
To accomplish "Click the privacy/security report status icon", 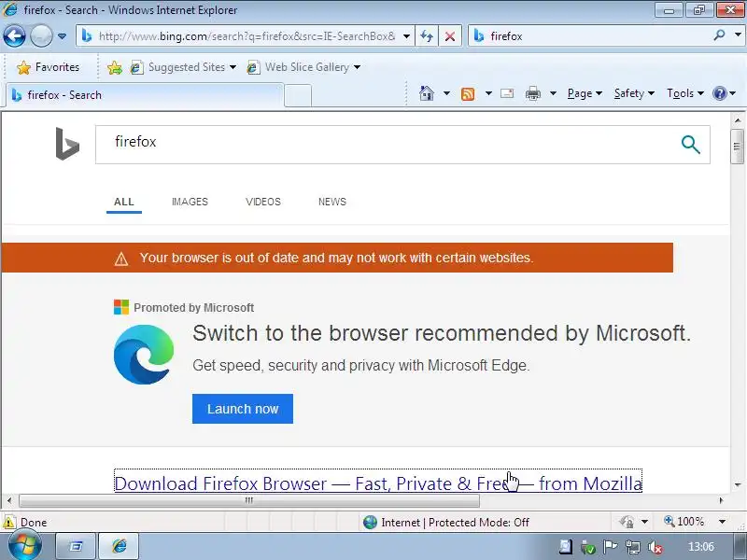I will click(x=627, y=522).
